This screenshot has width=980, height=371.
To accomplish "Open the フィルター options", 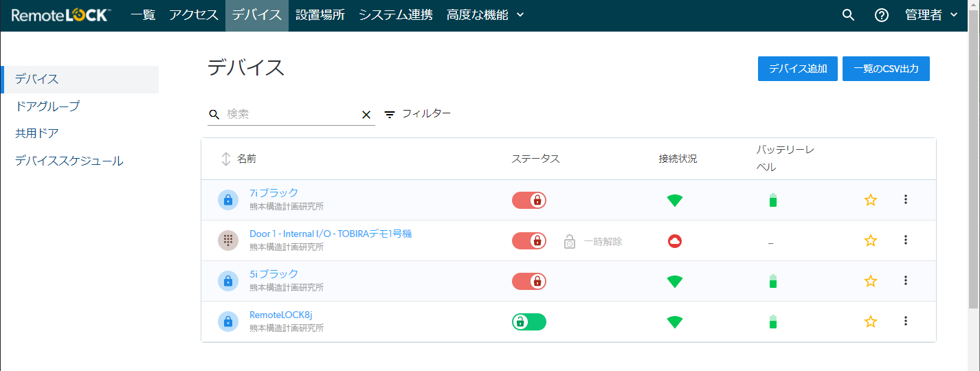I will point(417,113).
